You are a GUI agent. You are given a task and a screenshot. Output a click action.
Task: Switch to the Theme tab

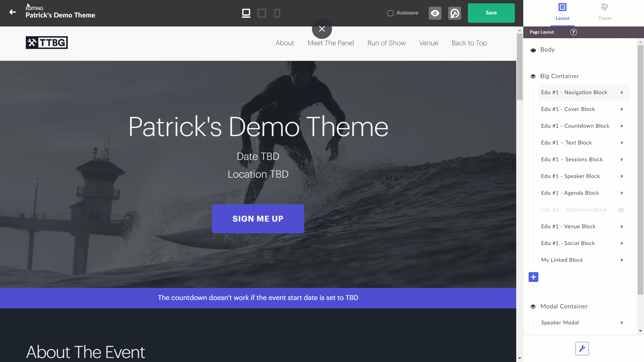click(604, 13)
